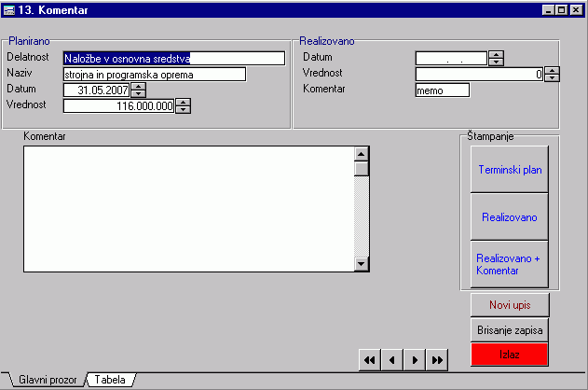The image size is (588, 390).
Task: Print the Realizovano report
Action: [x=510, y=217]
